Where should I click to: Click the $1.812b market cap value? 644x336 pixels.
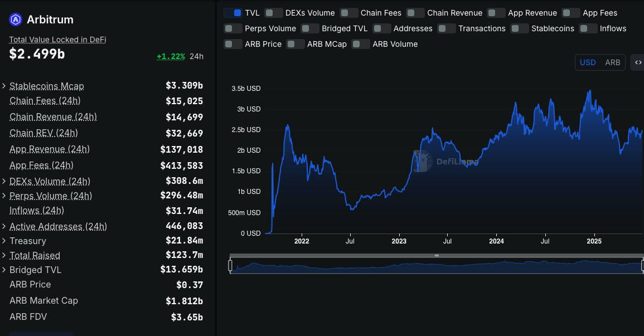point(184,301)
